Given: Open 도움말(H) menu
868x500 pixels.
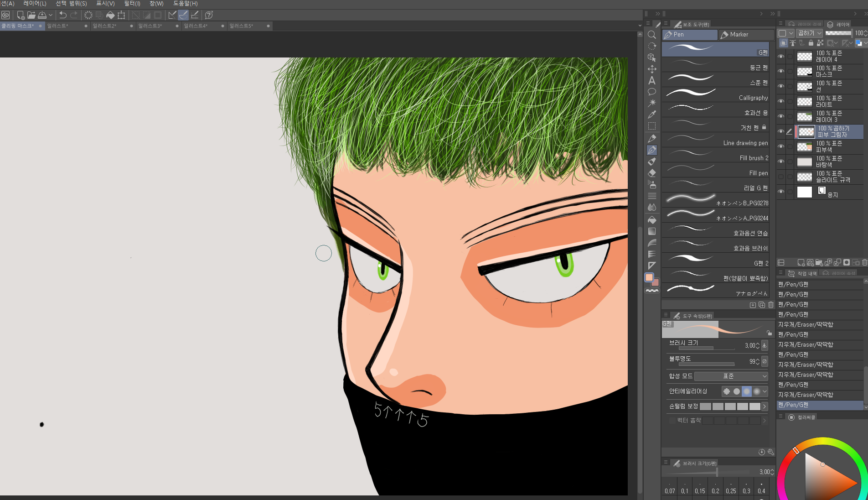Looking at the screenshot, I should (x=186, y=4).
